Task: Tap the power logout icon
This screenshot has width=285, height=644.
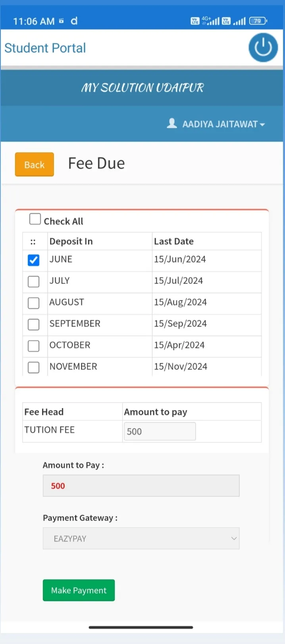Action: (x=263, y=48)
